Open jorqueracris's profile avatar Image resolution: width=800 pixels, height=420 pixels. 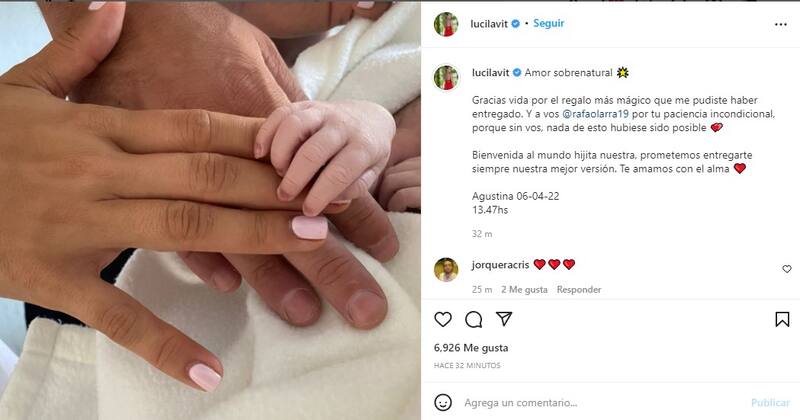coord(446,269)
